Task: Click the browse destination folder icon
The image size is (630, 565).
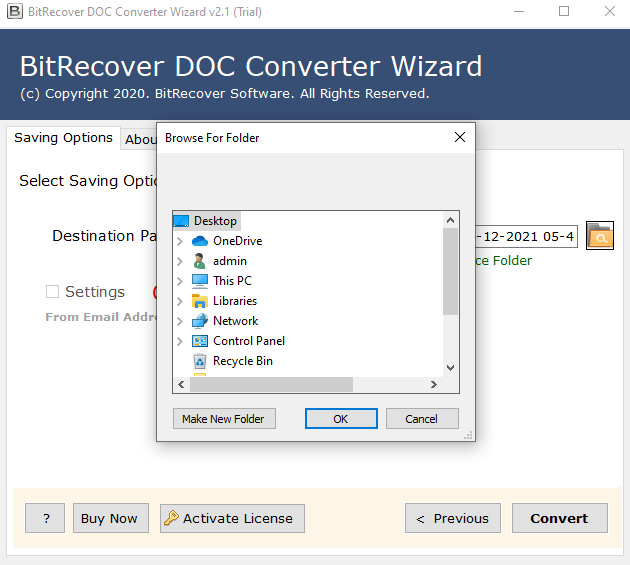Action: pyautogui.click(x=599, y=236)
